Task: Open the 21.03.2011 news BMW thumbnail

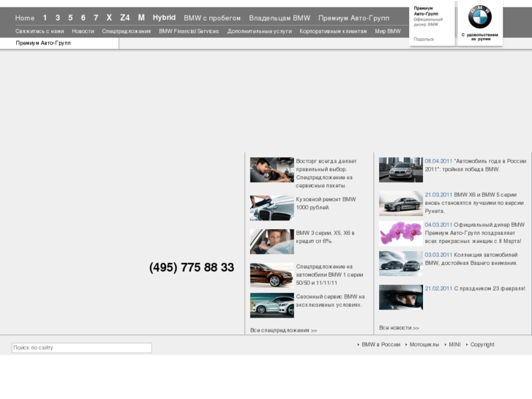Action: (401, 204)
